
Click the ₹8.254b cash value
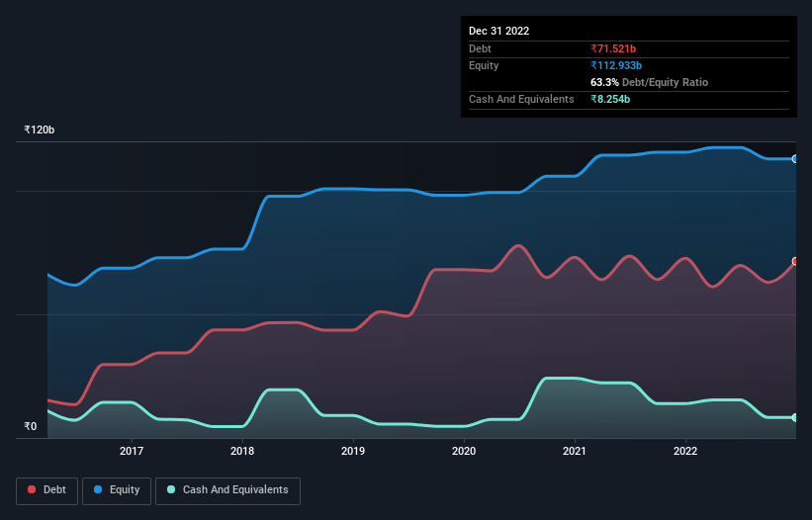click(x=610, y=99)
